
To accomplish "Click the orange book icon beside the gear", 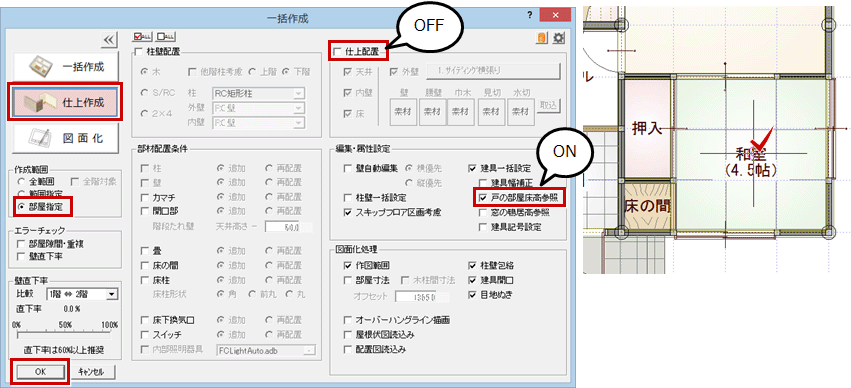I will coord(542,38).
